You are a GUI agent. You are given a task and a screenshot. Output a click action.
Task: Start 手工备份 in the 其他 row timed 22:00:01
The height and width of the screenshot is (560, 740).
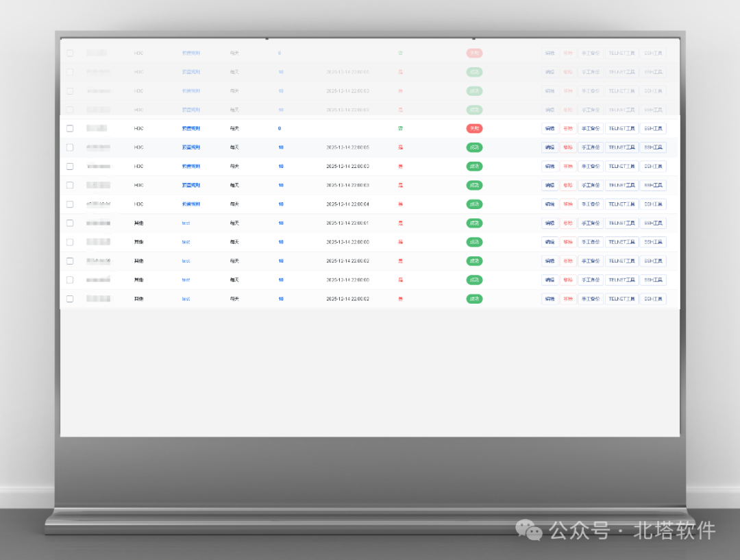pyautogui.click(x=591, y=223)
